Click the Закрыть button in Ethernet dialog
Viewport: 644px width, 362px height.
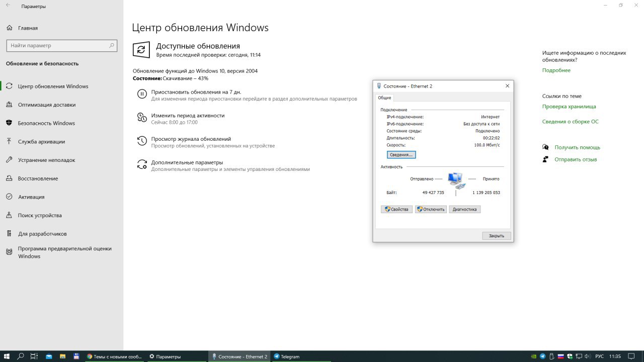coord(497,236)
